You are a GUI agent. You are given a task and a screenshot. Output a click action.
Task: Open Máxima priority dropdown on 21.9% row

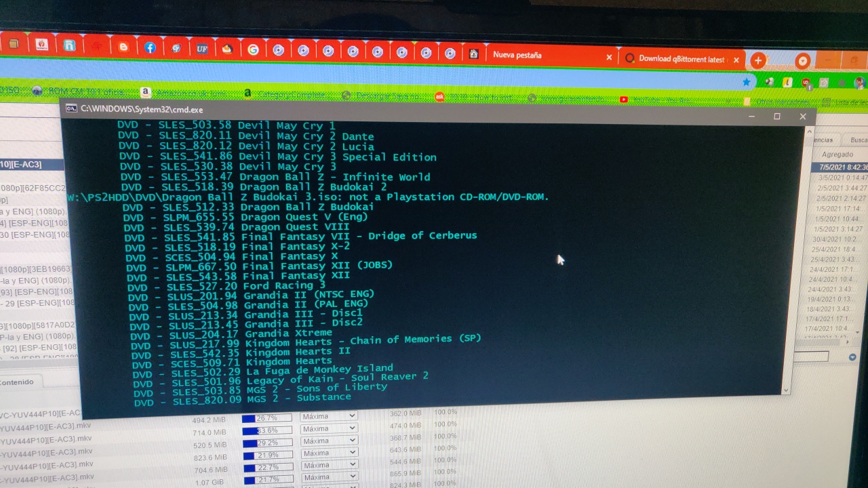pyautogui.click(x=329, y=453)
